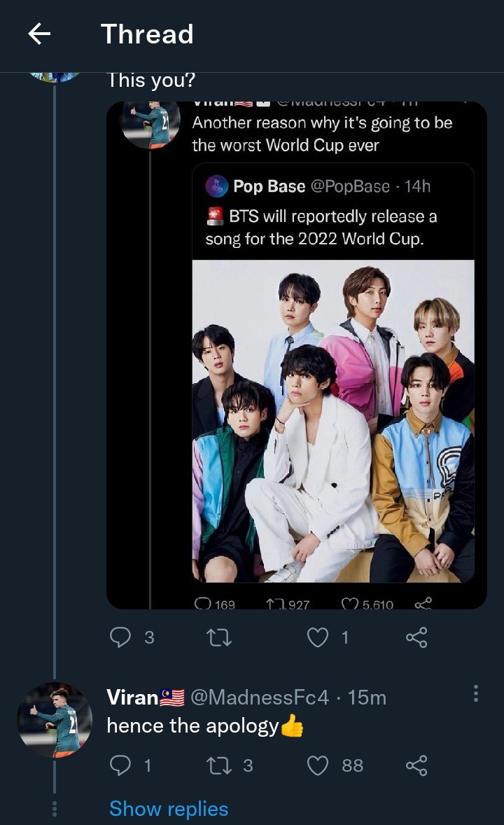This screenshot has height=825, width=504.
Task: Share the 'hence the apology' tweet
Action: coord(416,765)
